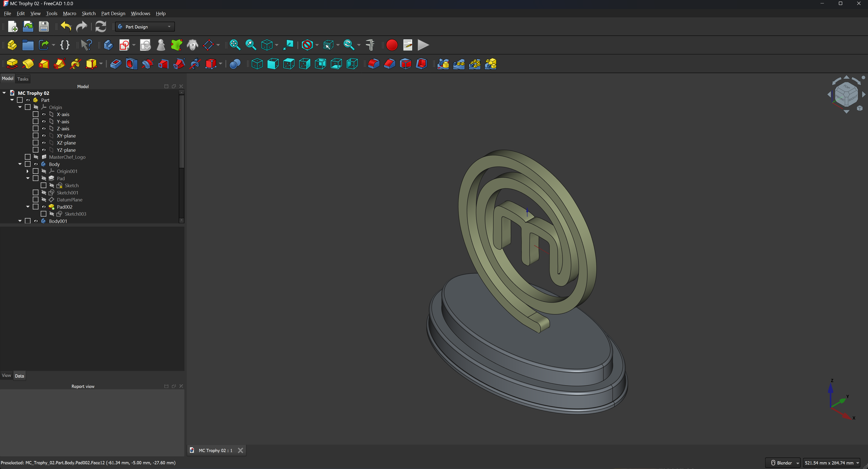Select the Revolution tool icon
Screen dimensions: 868x469
pos(28,64)
